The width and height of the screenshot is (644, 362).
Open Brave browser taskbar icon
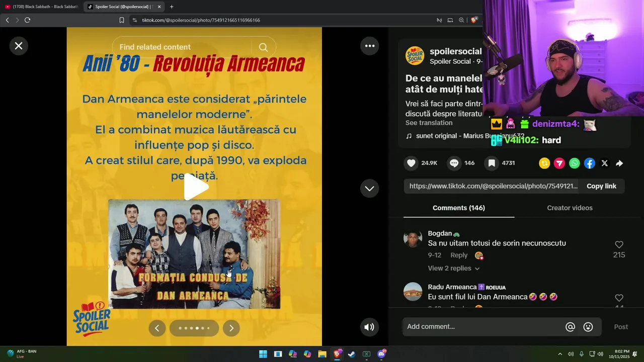(337, 354)
